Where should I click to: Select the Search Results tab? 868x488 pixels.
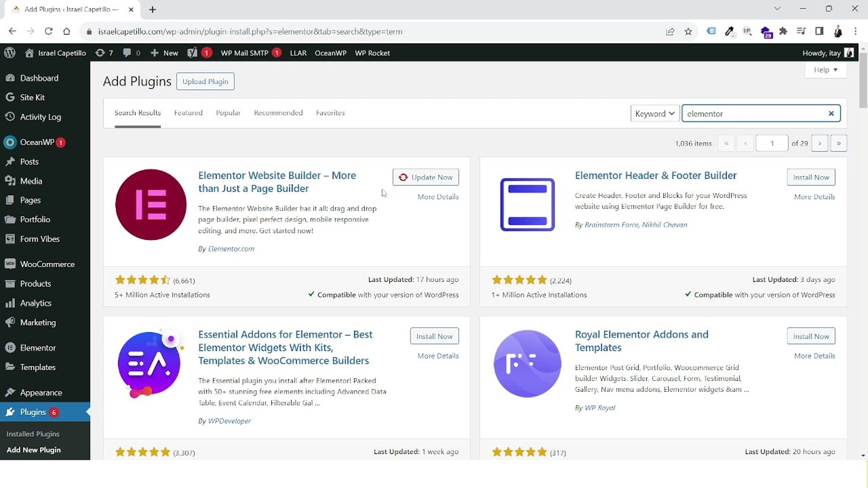138,113
